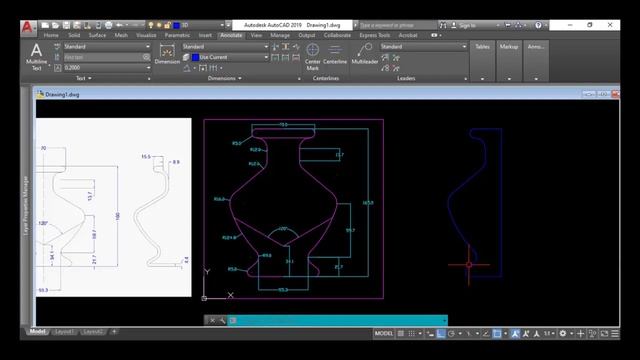Click the Save icon in quick access toolbar

[x=66, y=25]
